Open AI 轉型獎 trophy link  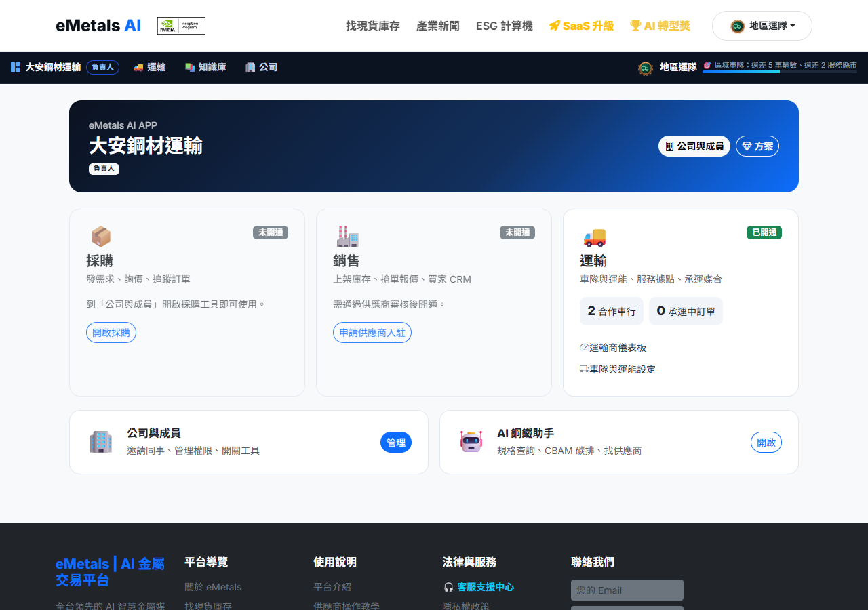[660, 26]
